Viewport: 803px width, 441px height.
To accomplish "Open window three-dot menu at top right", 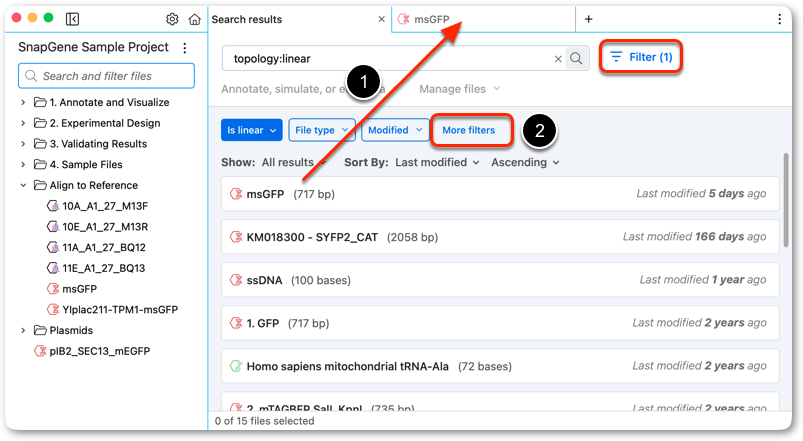I will [779, 19].
